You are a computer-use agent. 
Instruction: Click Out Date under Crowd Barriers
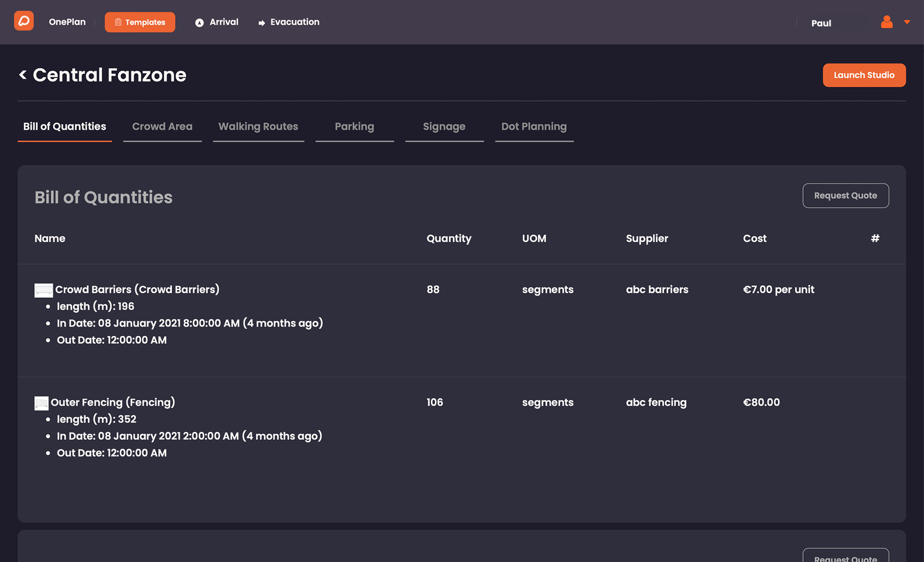[112, 340]
